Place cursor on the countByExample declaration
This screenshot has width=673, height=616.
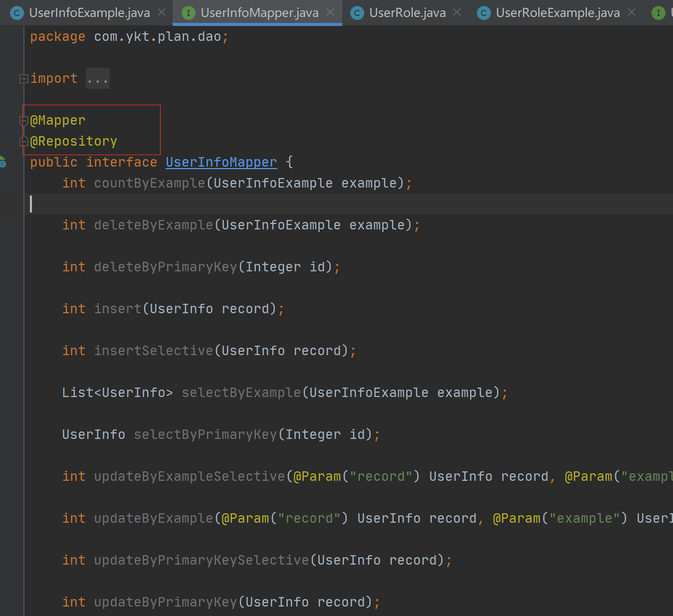point(149,183)
